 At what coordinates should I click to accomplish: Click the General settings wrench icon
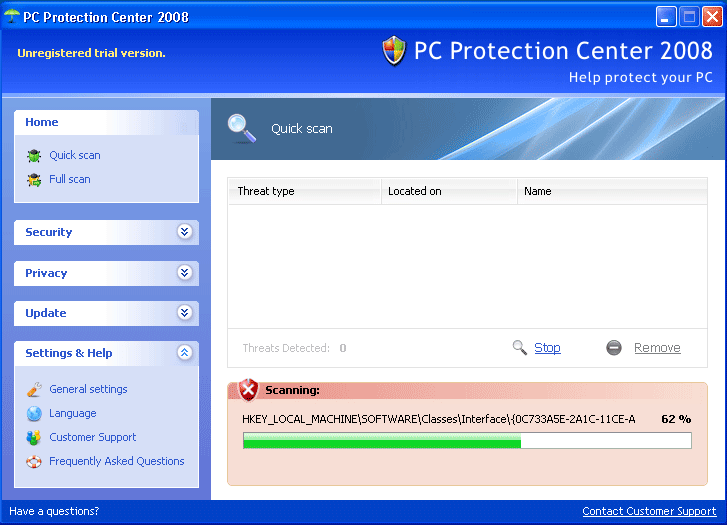[x=34, y=390]
